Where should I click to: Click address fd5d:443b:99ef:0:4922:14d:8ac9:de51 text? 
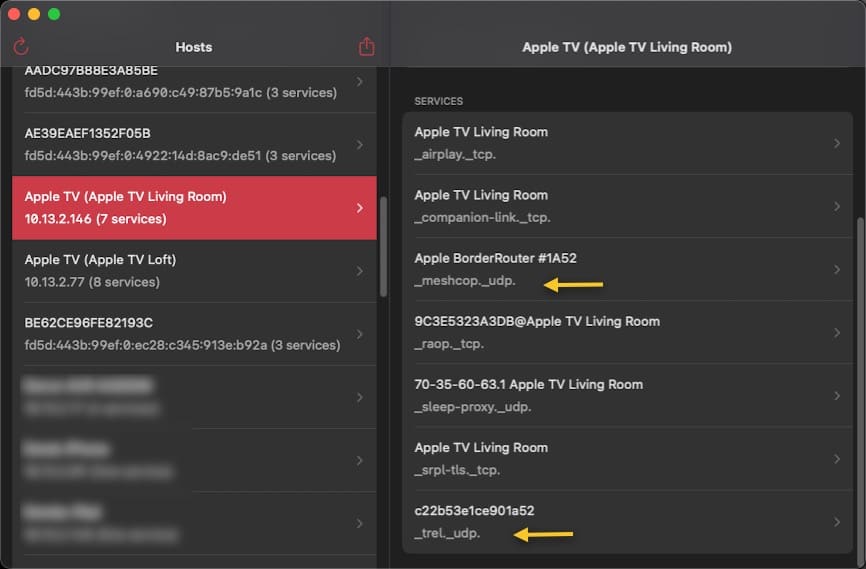pos(142,156)
